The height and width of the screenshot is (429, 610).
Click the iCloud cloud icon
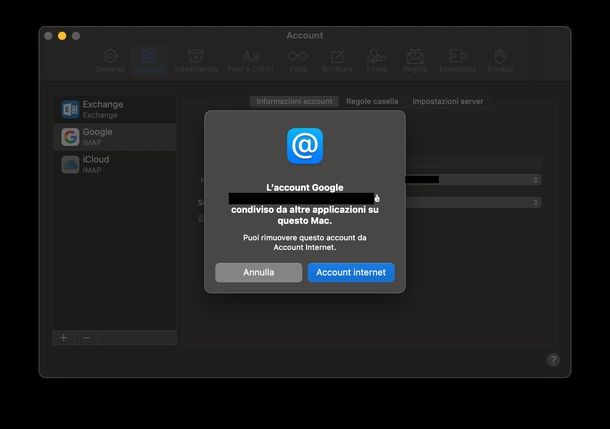[x=70, y=165]
